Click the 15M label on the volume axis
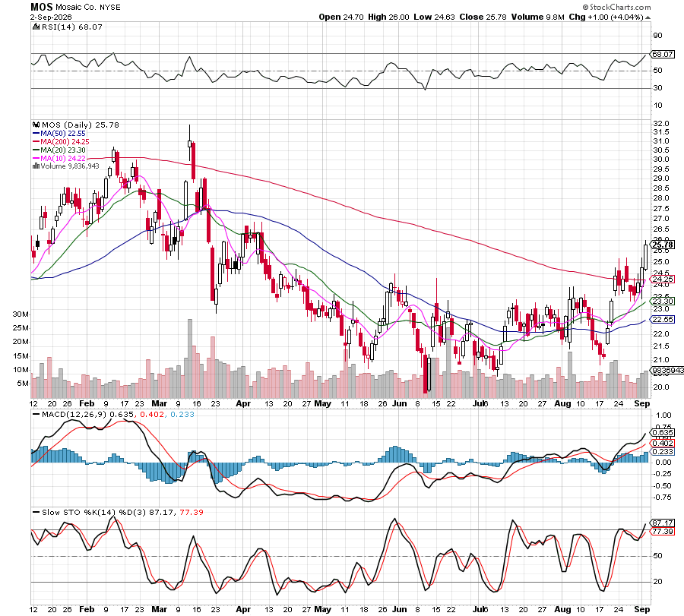 pos(21,356)
